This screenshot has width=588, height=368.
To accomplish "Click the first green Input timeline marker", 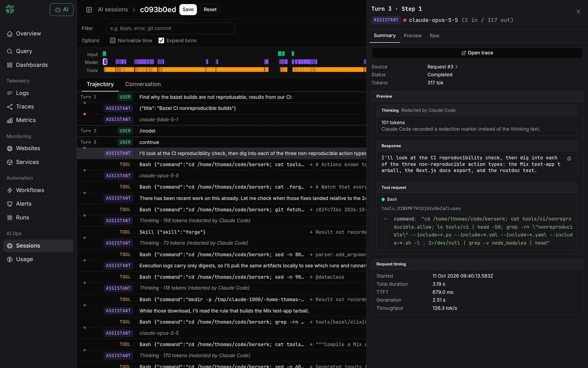I will (104, 54).
